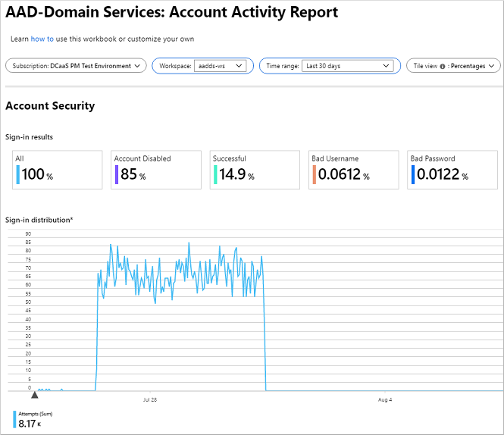Follow the 'how to' link
Screen dimensions: 504x435
pyautogui.click(x=42, y=39)
